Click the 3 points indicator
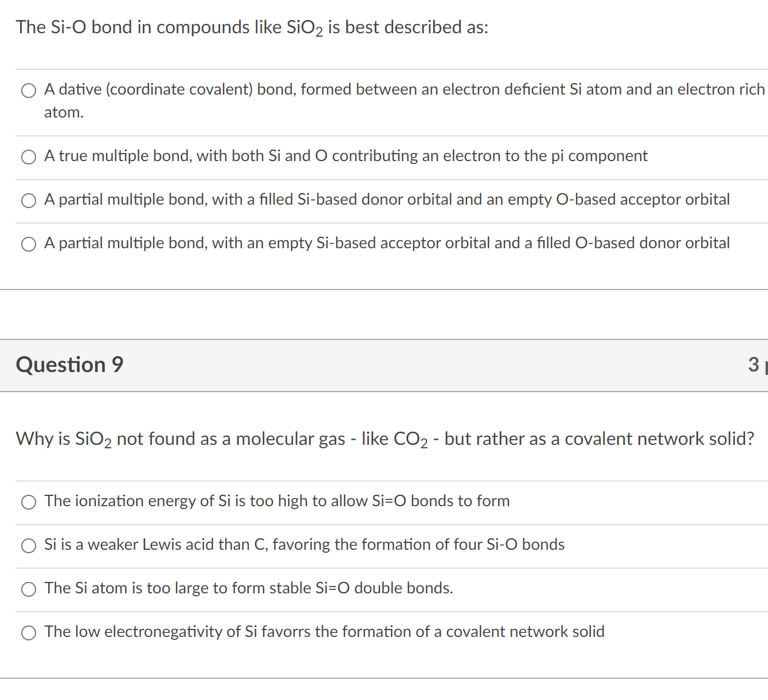768x700 pixels. tap(755, 365)
